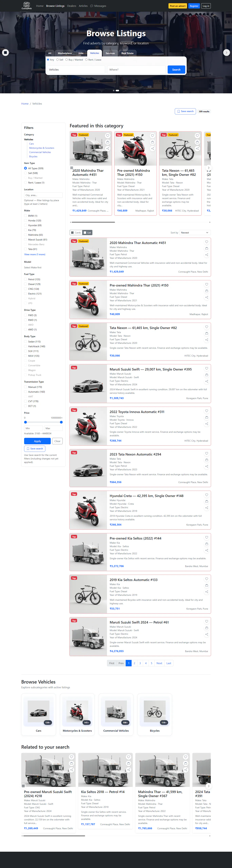Open the Real Estate search tab
Viewport: 232px width, 868px height.
point(127,53)
